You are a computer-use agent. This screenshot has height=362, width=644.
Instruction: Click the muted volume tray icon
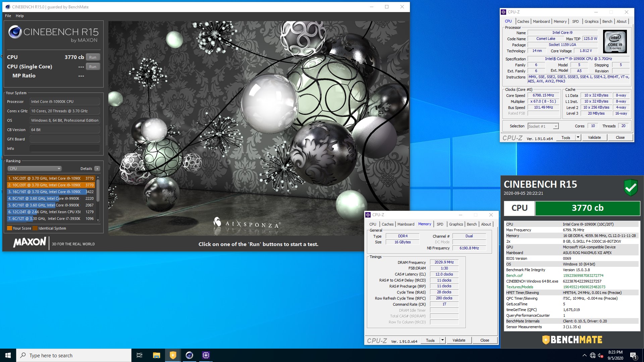pyautogui.click(x=601, y=355)
